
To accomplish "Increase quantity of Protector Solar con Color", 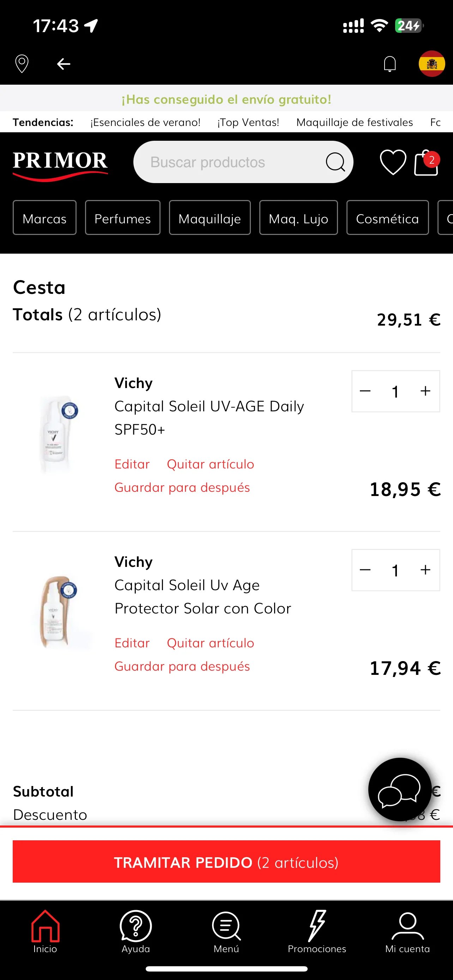I will (425, 570).
